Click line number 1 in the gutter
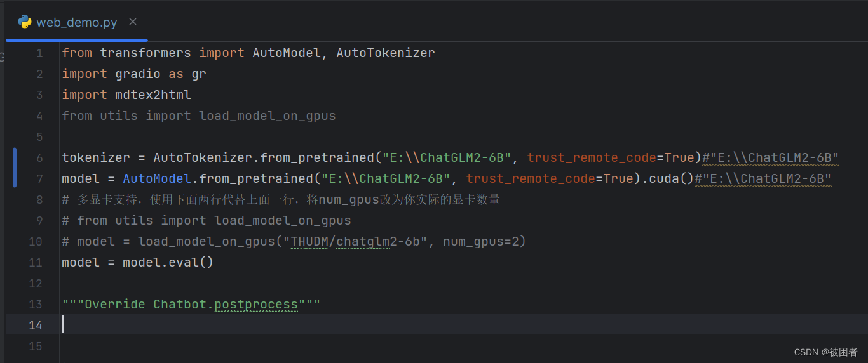Viewport: 868px width, 363px height. 39,53
